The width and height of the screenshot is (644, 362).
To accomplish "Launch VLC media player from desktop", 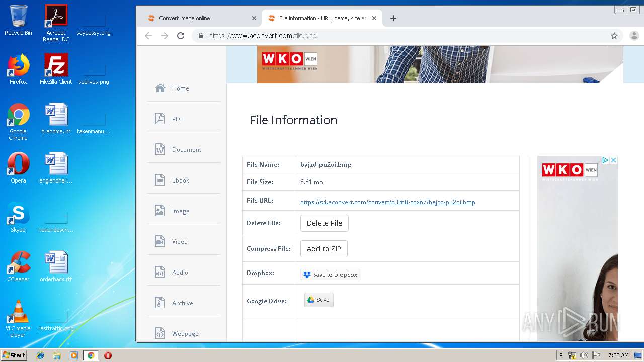I will point(18,318).
